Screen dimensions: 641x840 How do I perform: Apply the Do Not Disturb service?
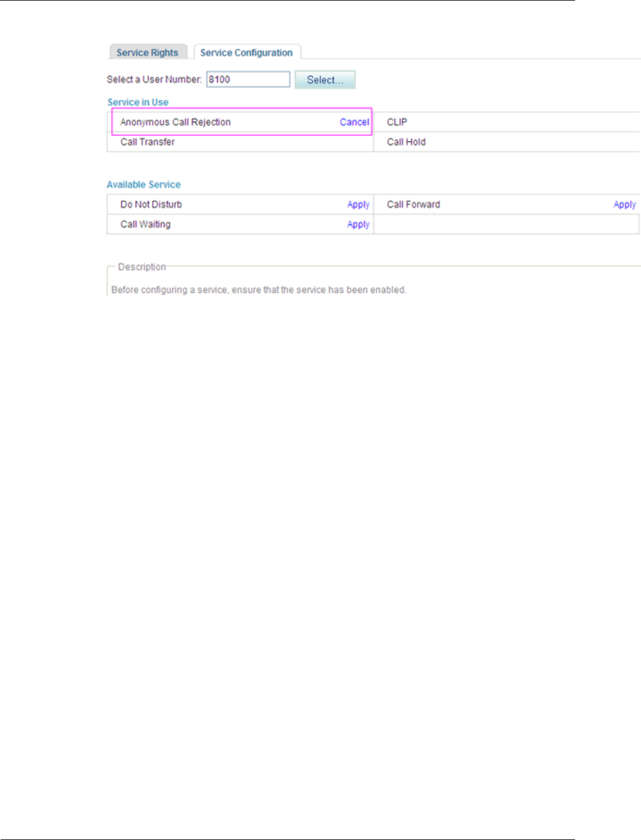(358, 204)
